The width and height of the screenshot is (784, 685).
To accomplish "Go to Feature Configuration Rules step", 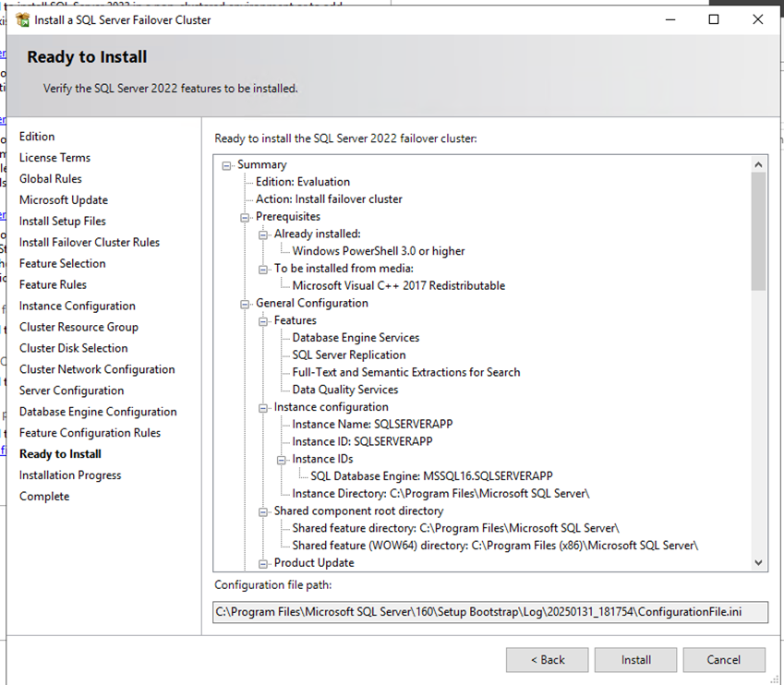I will click(90, 432).
